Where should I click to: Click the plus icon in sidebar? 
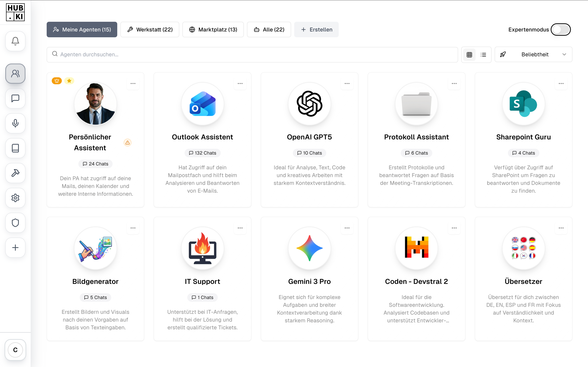point(15,248)
